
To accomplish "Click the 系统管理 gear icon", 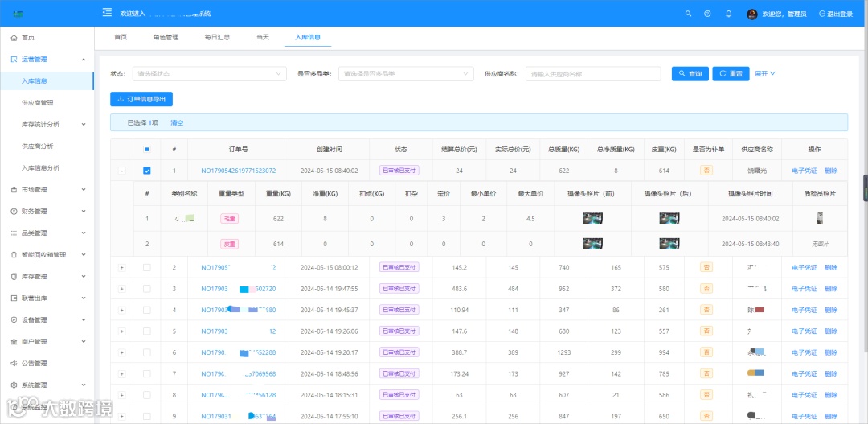I will pos(14,385).
